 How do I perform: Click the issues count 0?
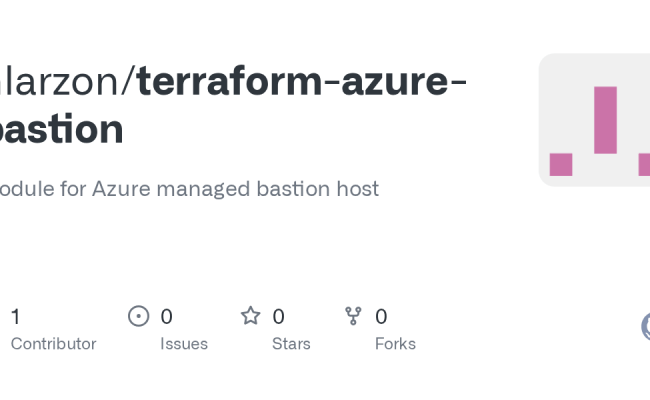(x=166, y=317)
